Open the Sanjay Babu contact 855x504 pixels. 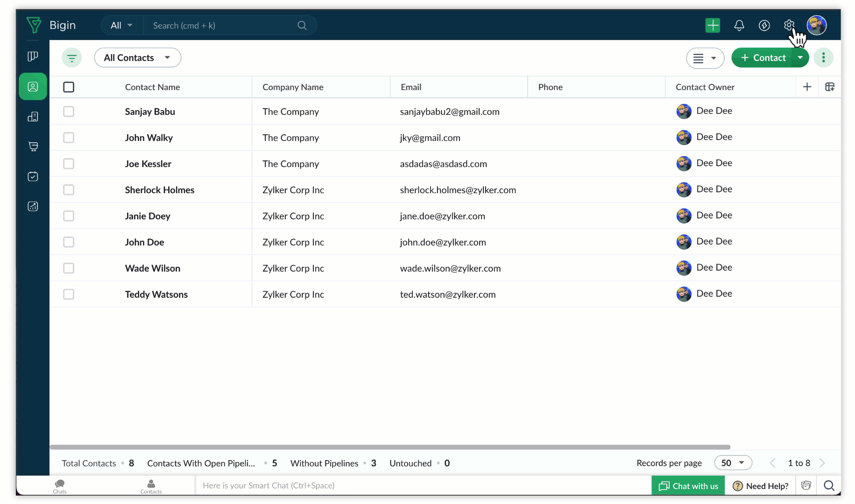tap(150, 112)
